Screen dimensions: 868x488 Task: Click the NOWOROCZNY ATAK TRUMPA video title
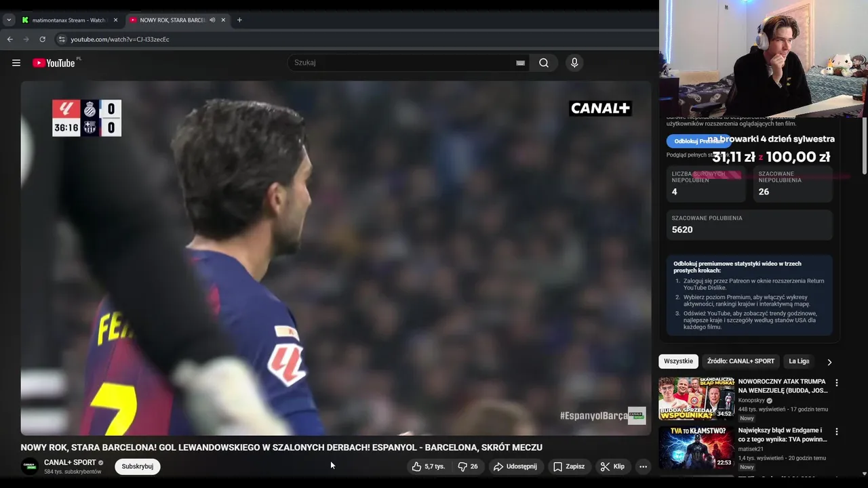point(783,386)
